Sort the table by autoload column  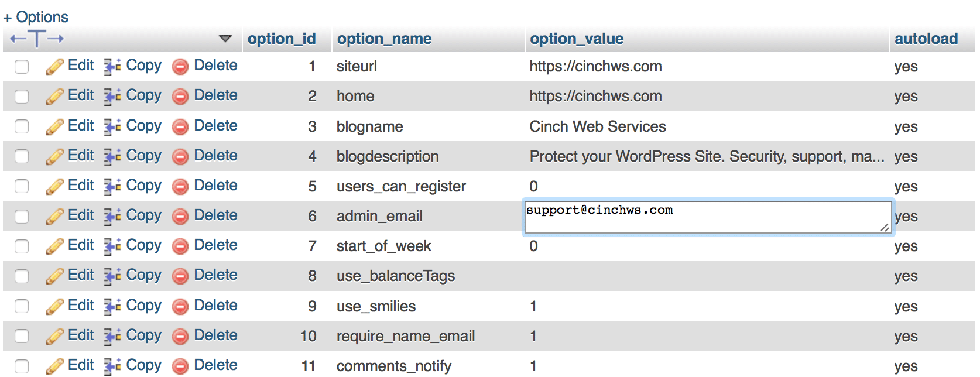tap(926, 39)
